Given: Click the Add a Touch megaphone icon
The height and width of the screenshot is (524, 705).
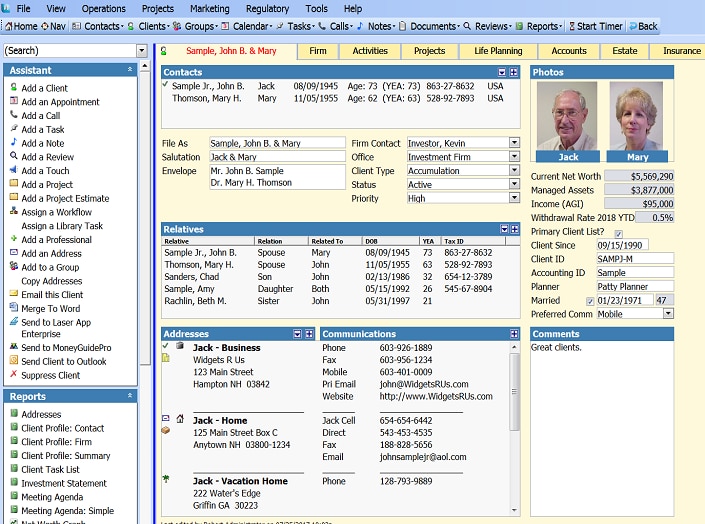Looking at the screenshot, I should (14, 170).
